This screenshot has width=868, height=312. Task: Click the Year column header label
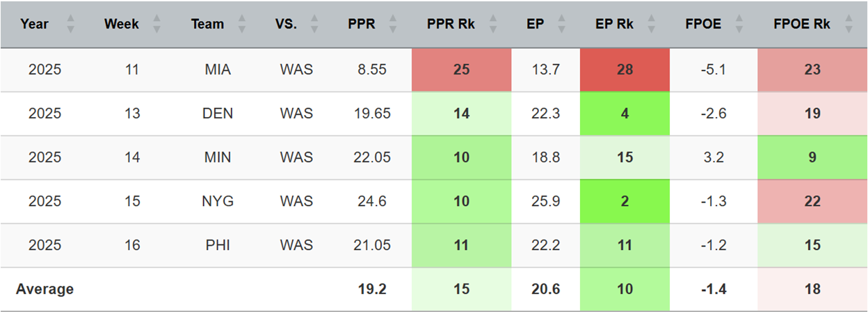coord(34,24)
